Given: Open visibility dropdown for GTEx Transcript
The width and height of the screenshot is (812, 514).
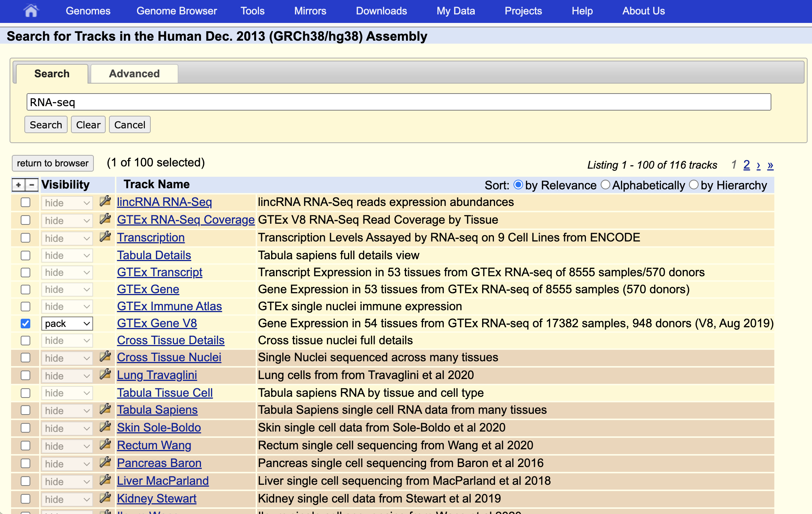Looking at the screenshot, I should point(67,273).
